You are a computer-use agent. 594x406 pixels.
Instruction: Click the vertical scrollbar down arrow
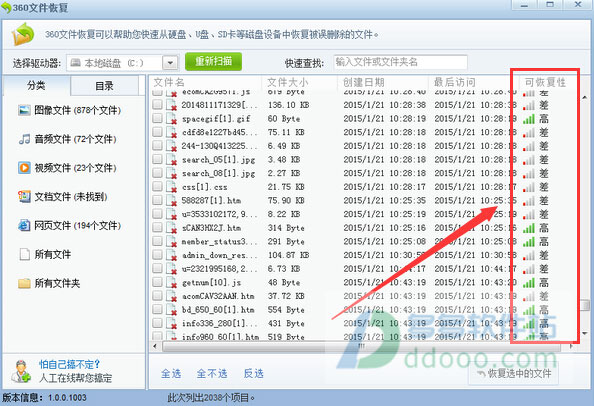point(585,334)
